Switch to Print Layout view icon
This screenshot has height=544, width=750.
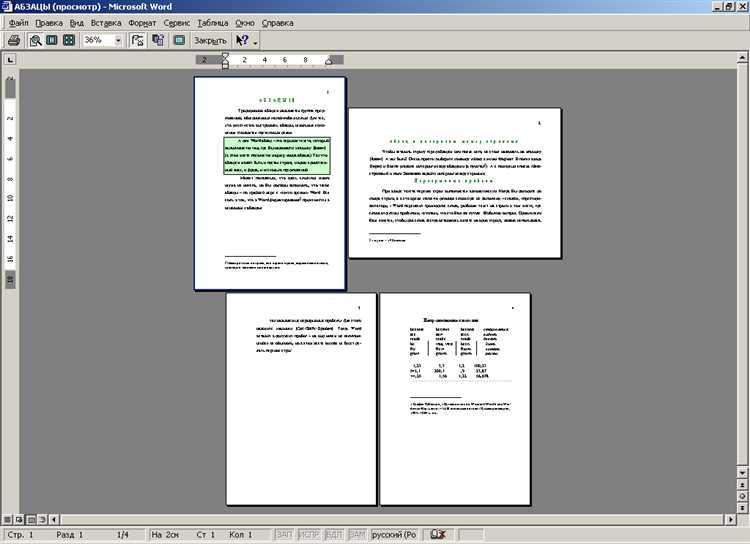tap(31, 519)
